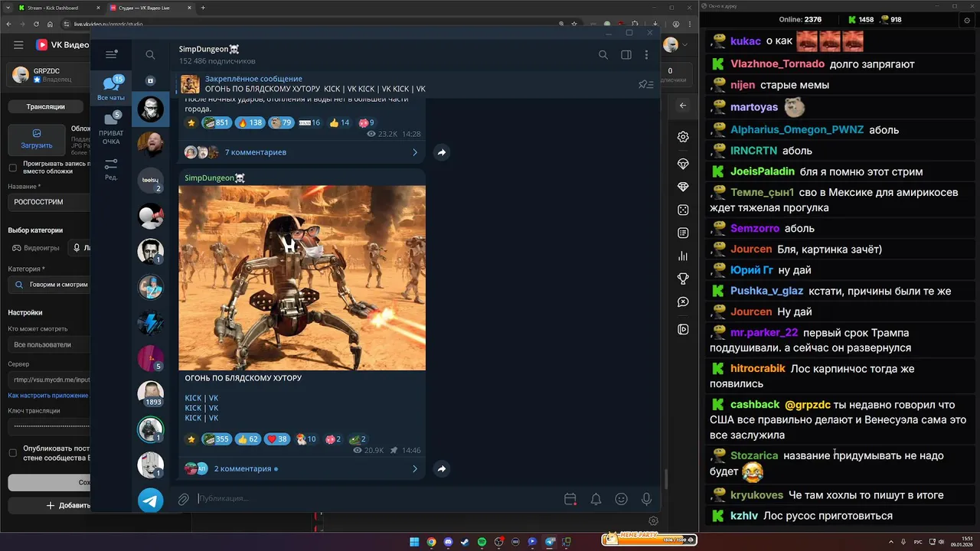
Task: Open the 'toolsy' chat avatar
Action: coord(151,181)
